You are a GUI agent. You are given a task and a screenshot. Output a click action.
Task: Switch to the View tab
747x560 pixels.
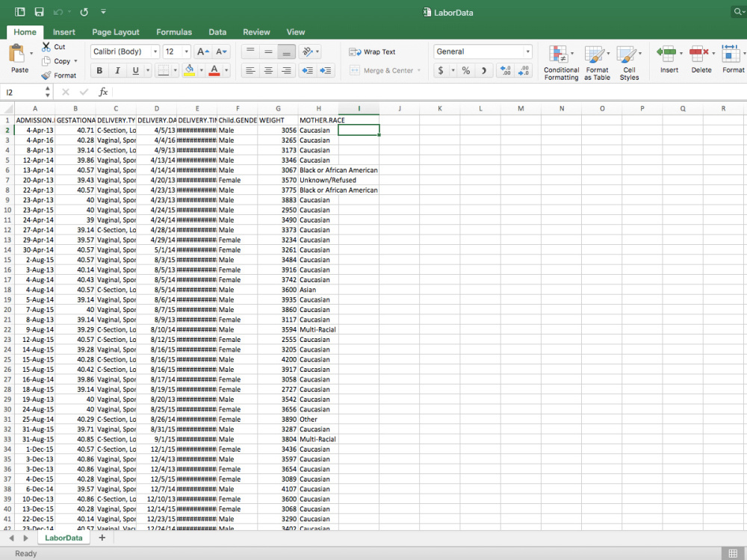(295, 32)
